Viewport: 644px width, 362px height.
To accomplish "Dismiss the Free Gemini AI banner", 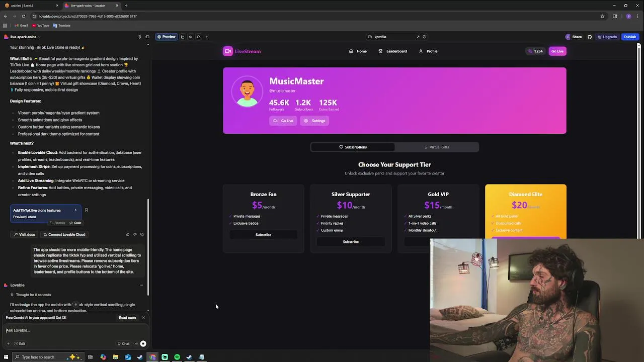I will coord(143,318).
